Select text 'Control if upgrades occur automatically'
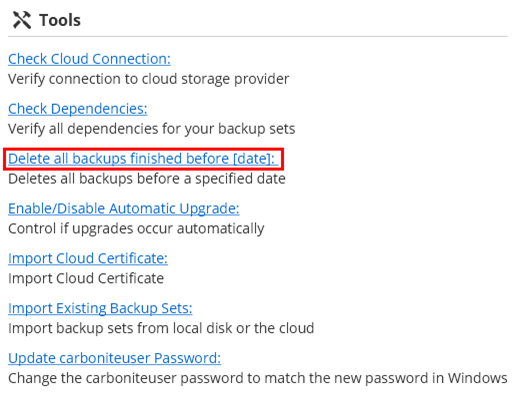 click(136, 229)
